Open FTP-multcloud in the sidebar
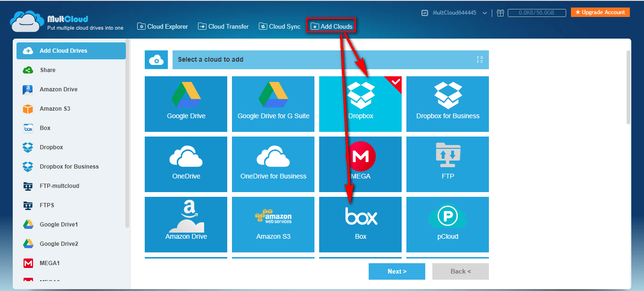This screenshot has width=644, height=291. click(x=71, y=186)
